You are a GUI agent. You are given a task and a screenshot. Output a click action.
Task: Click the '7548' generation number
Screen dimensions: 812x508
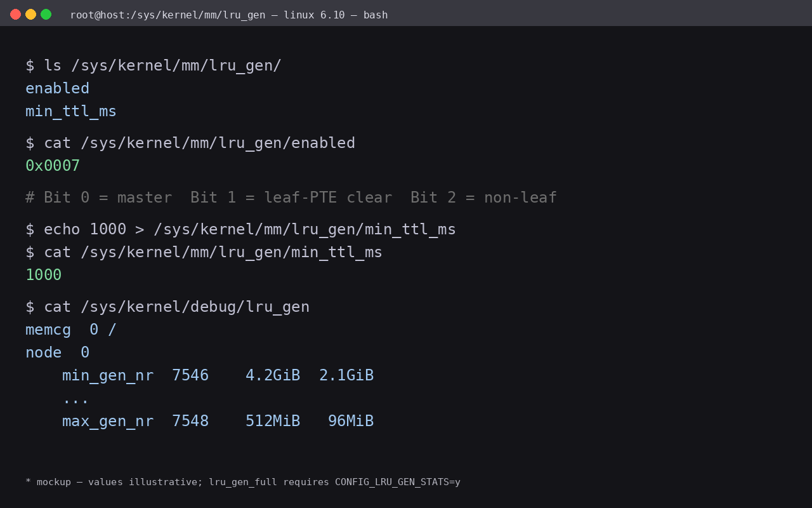click(x=190, y=421)
